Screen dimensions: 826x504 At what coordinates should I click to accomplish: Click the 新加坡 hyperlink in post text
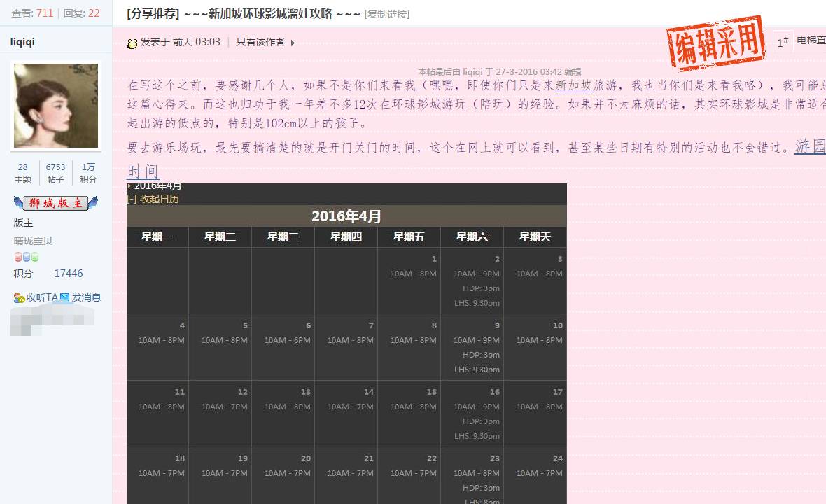pos(574,85)
